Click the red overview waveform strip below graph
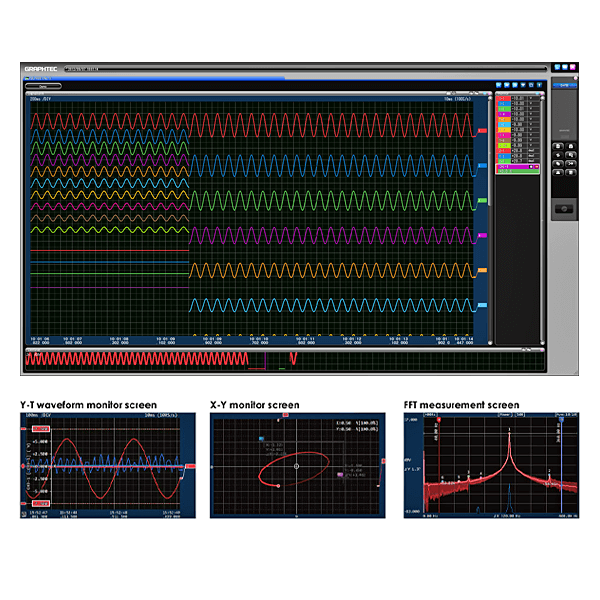600x600 pixels. 140,358
